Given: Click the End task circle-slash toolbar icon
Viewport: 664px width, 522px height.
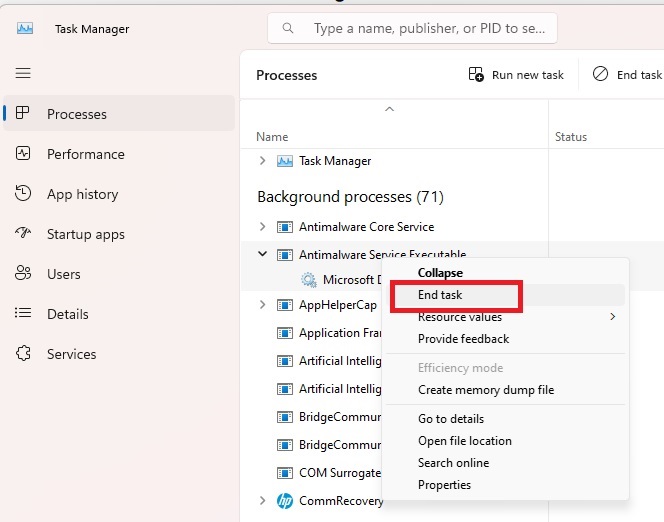Looking at the screenshot, I should [x=600, y=74].
